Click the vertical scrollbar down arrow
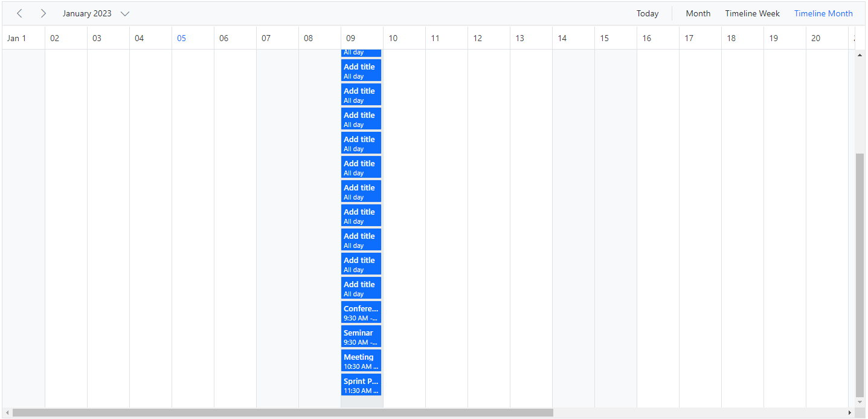868x419 pixels. [860, 402]
